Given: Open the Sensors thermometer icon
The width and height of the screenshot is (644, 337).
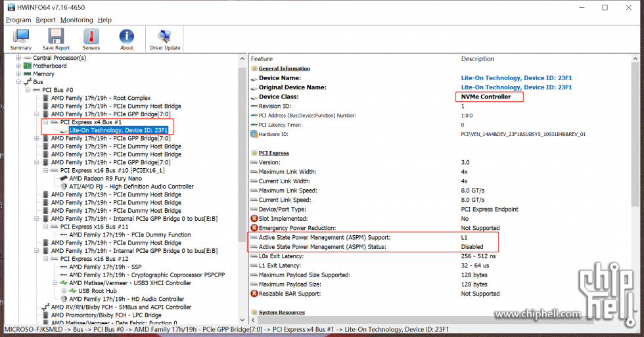Looking at the screenshot, I should 91,39.
